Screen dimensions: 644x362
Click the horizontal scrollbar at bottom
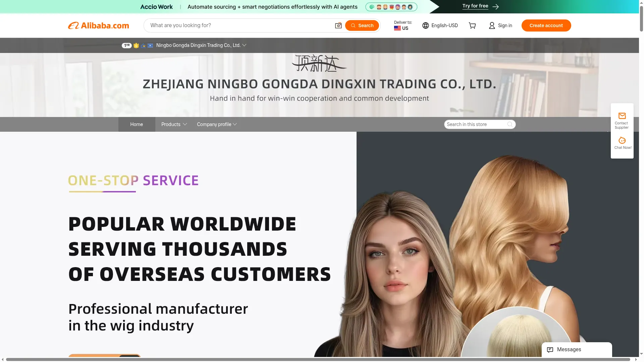[318, 360]
